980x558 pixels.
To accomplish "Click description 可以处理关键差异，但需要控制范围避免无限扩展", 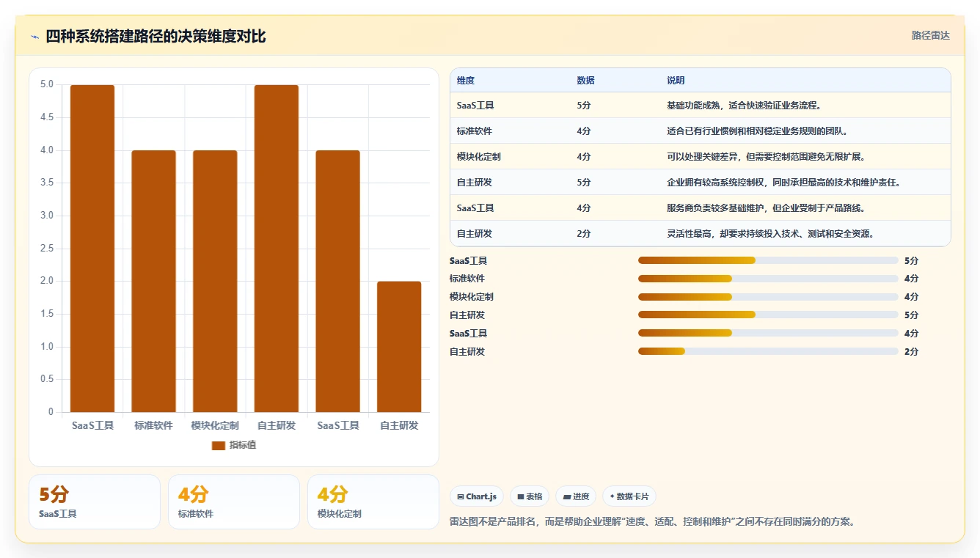I will (766, 157).
